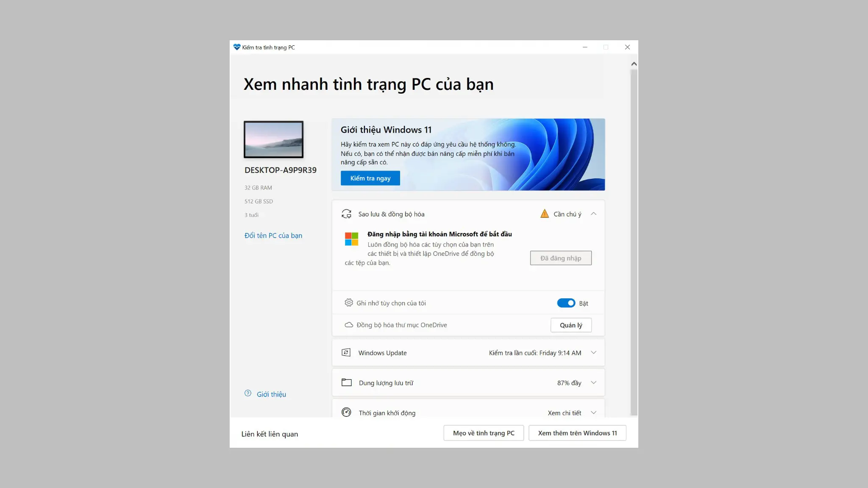The height and width of the screenshot is (488, 868).
Task: Click the Giới thiệu Windows 11 heading
Action: coord(386,130)
